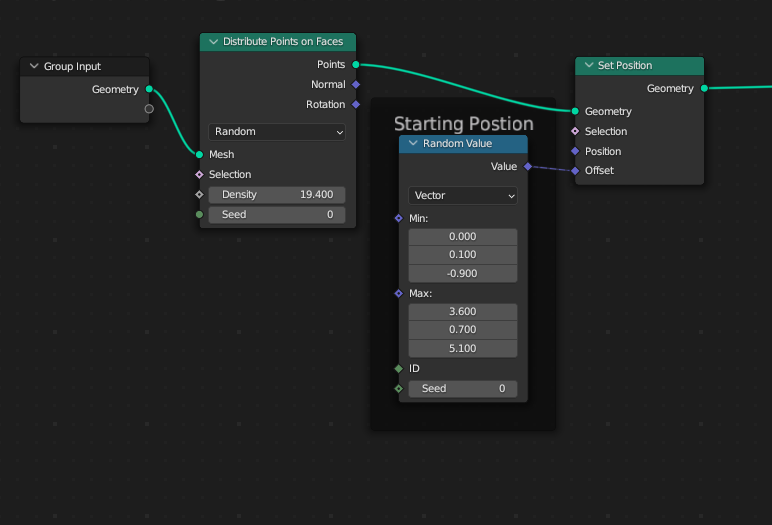
Task: Click Set Position Geometry input socket
Action: tap(575, 111)
